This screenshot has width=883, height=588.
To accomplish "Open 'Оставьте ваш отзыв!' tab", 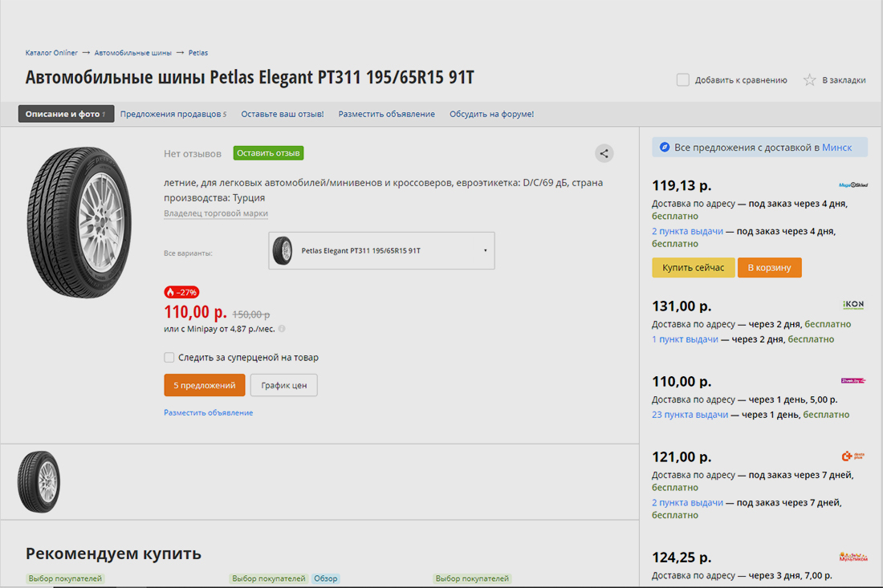I will (x=282, y=114).
